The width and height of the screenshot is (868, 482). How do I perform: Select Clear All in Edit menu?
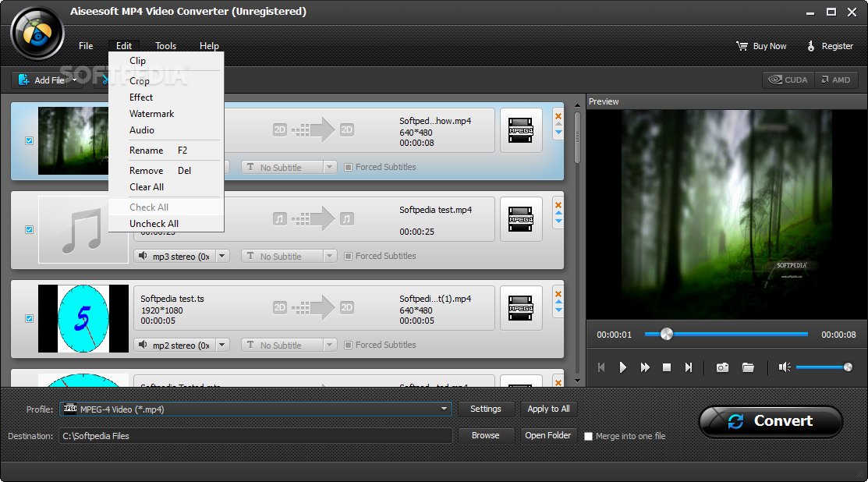(x=166, y=187)
